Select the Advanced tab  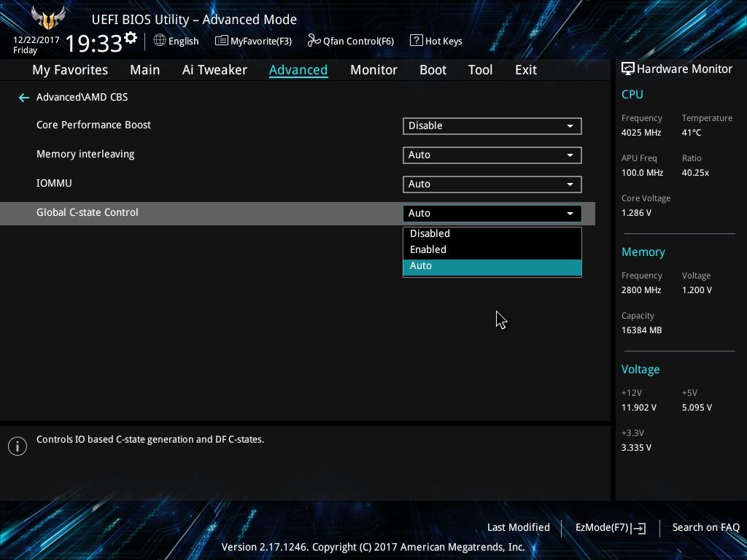298,70
